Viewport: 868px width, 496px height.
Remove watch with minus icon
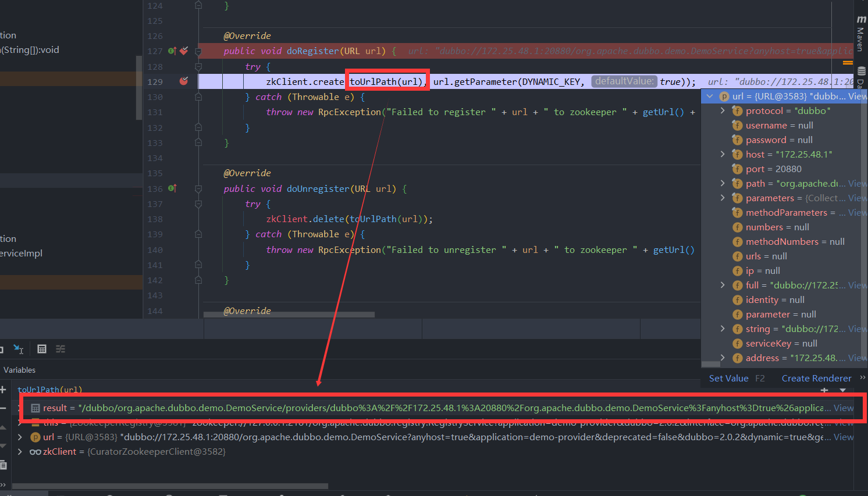pos(3,408)
